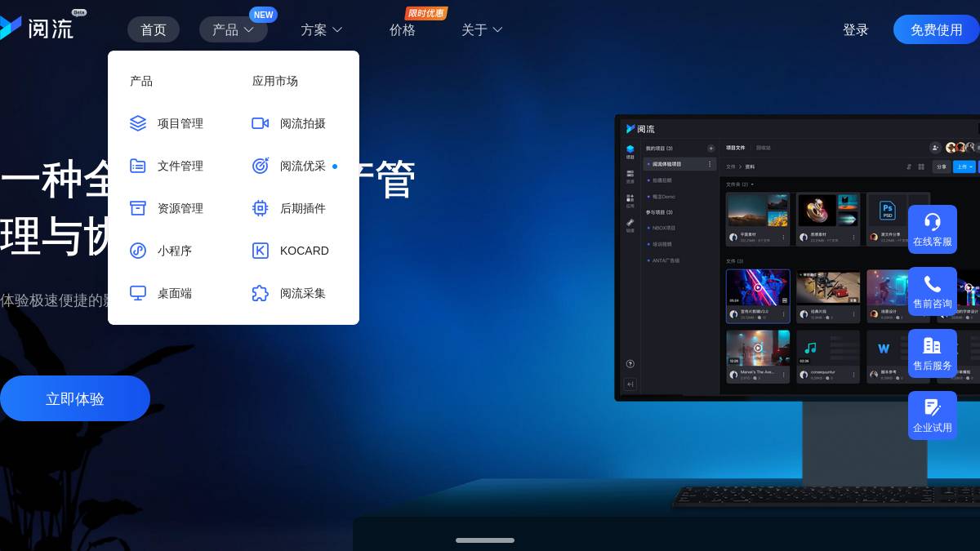Click the 登录 login link

tap(856, 29)
